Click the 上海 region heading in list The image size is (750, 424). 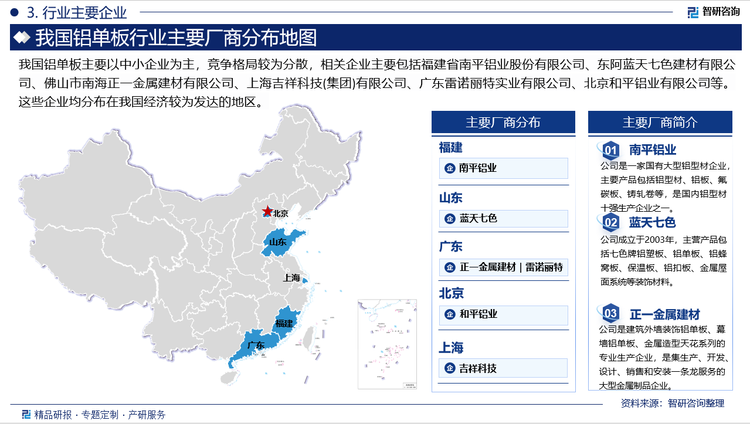[x=451, y=347]
